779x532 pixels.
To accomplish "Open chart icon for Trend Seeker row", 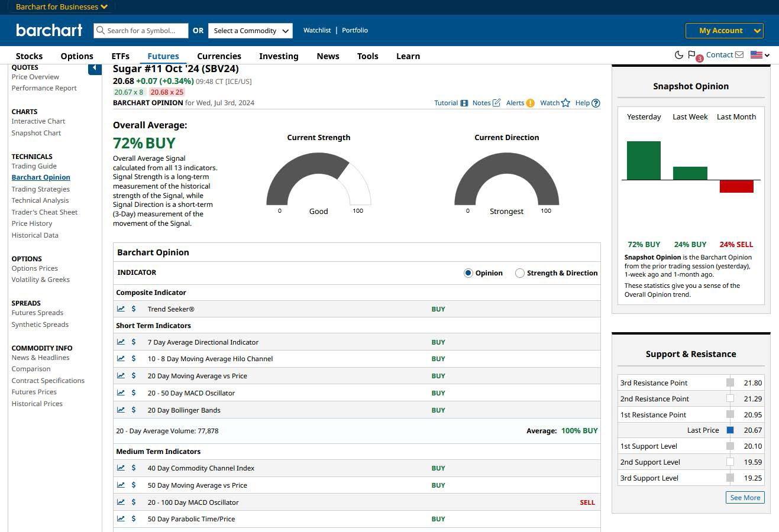I will pos(121,309).
